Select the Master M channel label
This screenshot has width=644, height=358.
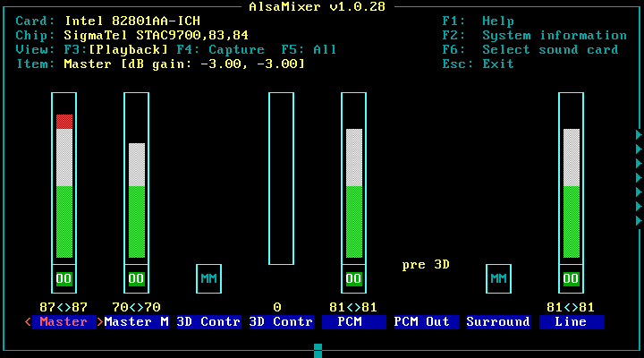coord(136,322)
